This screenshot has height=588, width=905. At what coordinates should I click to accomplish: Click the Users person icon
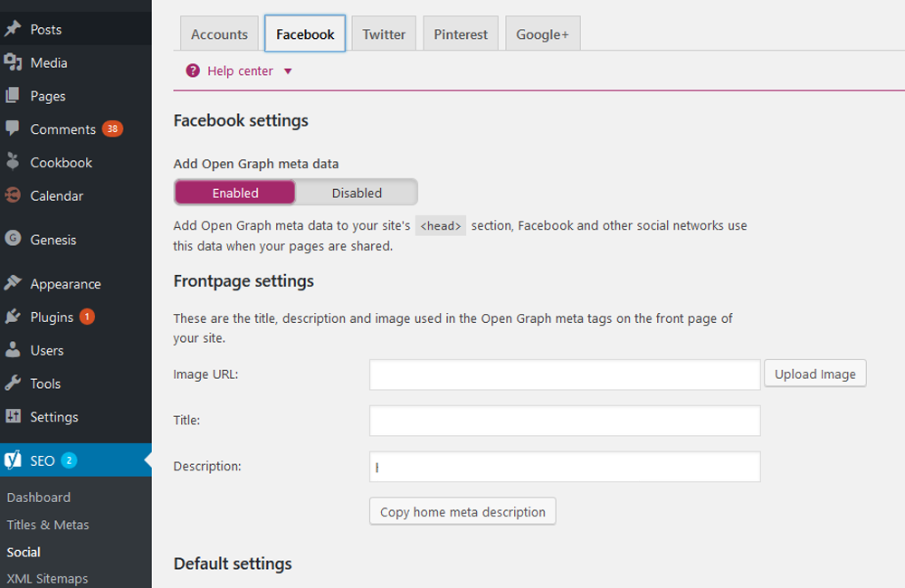coord(13,350)
